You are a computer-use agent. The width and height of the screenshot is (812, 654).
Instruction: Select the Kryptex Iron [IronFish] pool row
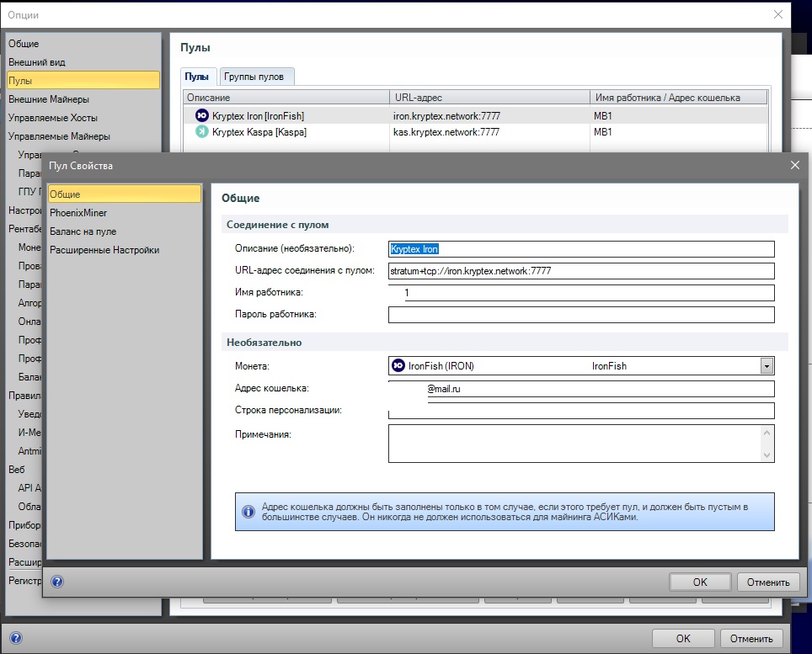coord(475,115)
